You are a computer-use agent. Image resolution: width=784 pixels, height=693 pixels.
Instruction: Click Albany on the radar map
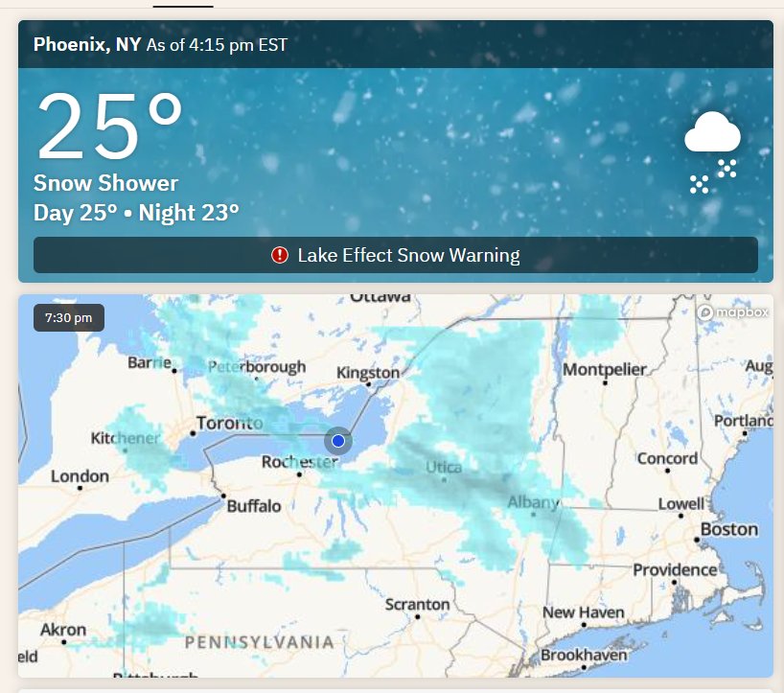point(533,502)
